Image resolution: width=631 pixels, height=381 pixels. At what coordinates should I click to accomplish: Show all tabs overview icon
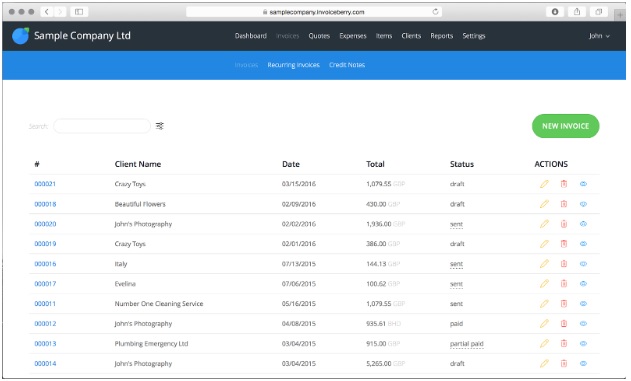(x=598, y=12)
